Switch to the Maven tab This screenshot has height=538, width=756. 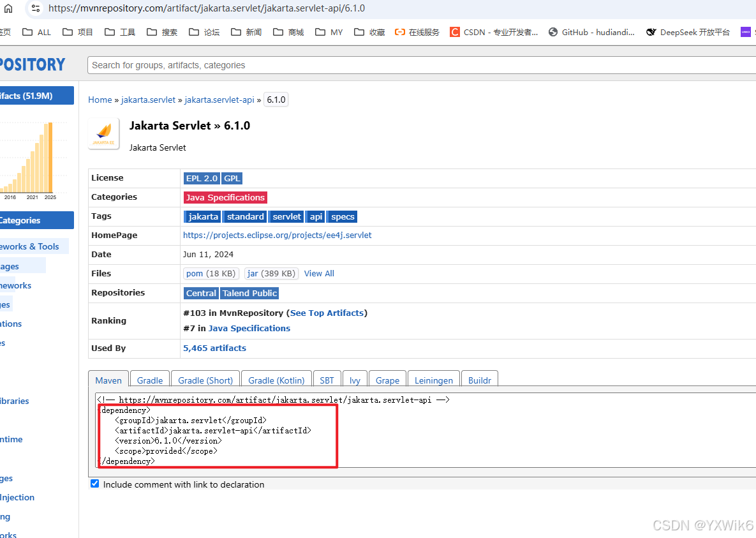(x=108, y=380)
